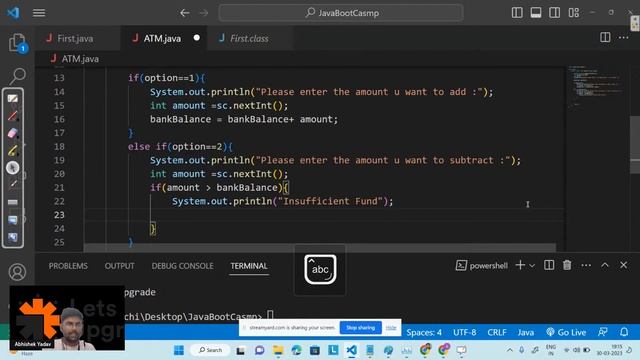Image resolution: width=640 pixels, height=360 pixels.
Task: Toggle the secondary side bar visibility
Action: 555,13
